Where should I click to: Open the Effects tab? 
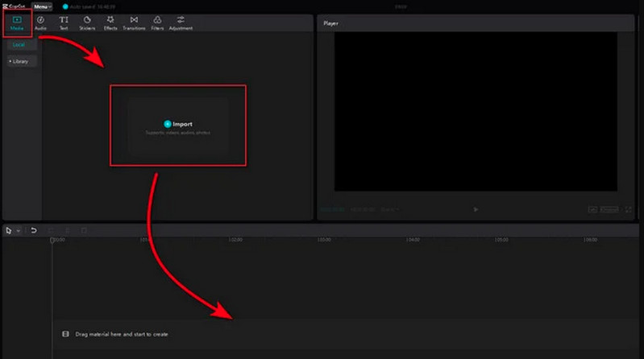[x=110, y=23]
